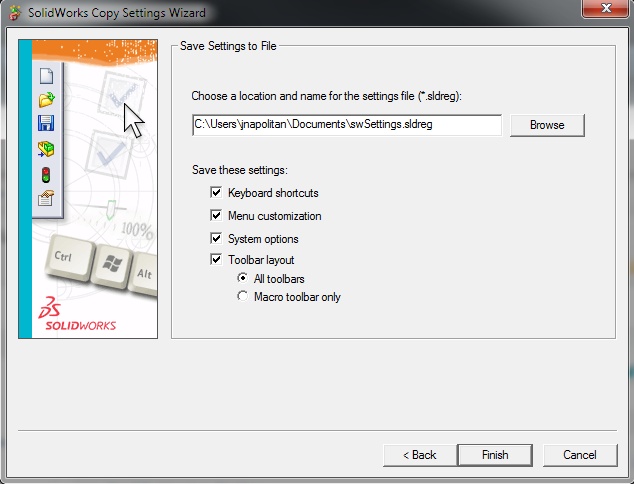Click the Browse button
This screenshot has height=484, width=634.
point(547,125)
